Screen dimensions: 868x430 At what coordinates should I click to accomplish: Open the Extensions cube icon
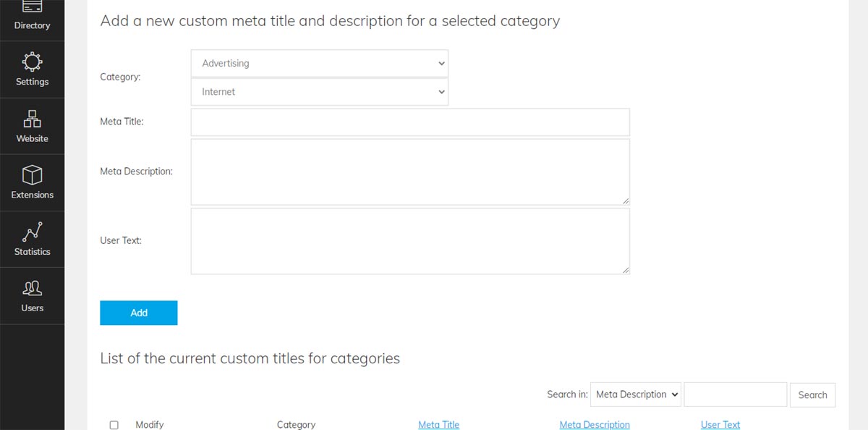pyautogui.click(x=32, y=175)
